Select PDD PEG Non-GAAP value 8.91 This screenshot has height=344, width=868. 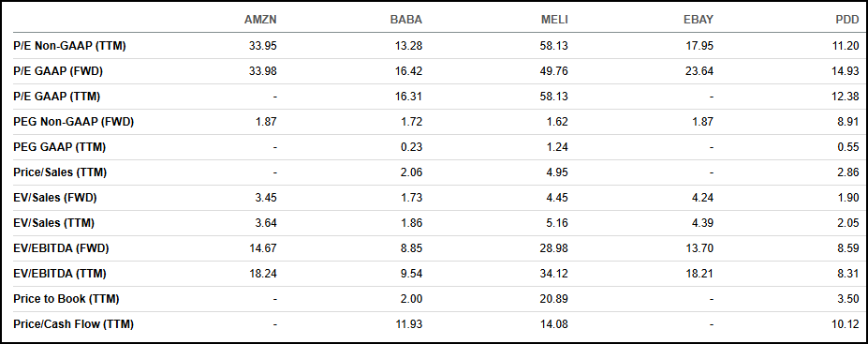[x=848, y=122]
